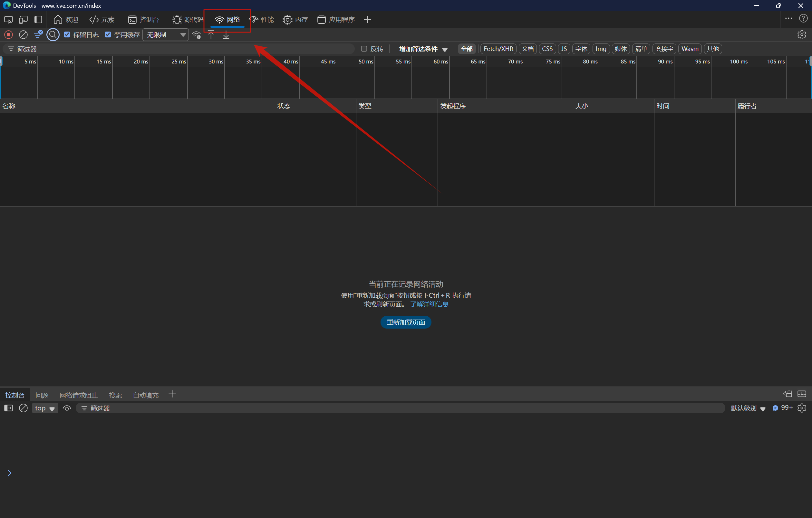This screenshot has height=518, width=812.
Task: Stop recording network log (red record icon)
Action: click(9, 35)
